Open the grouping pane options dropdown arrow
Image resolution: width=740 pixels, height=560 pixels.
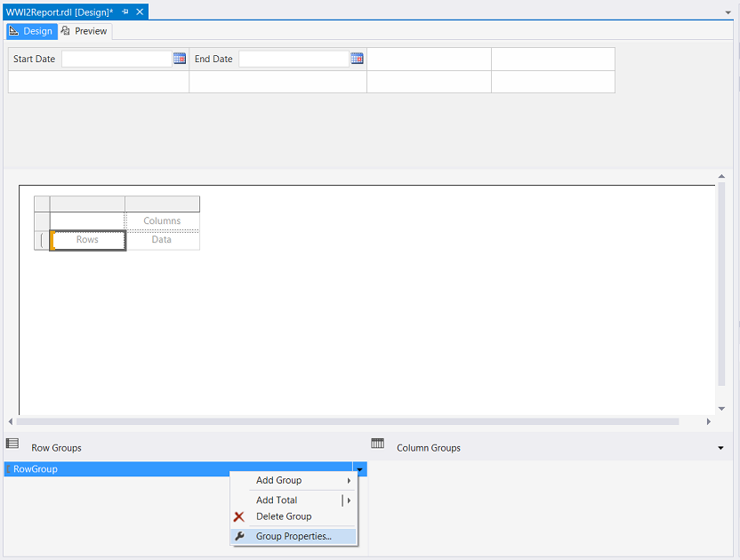coord(720,448)
